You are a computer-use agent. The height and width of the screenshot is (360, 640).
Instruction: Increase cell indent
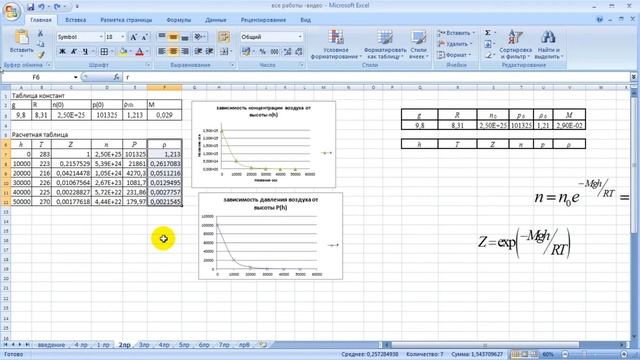click(209, 51)
